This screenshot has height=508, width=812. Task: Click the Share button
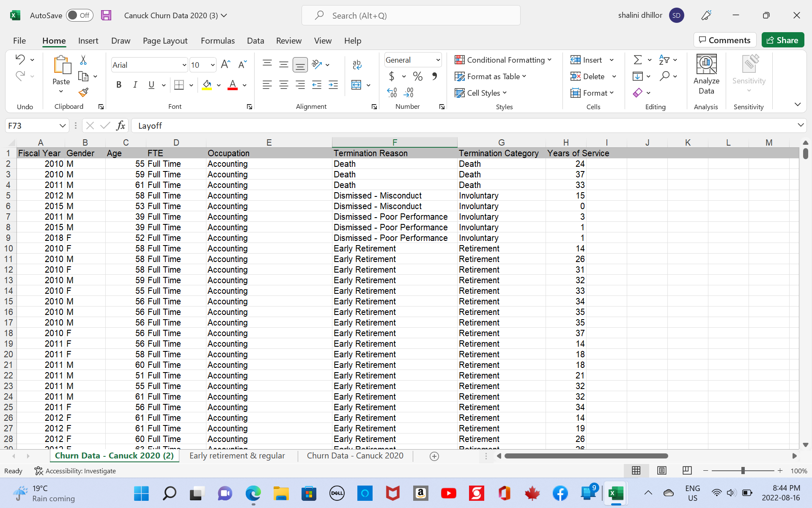click(782, 40)
